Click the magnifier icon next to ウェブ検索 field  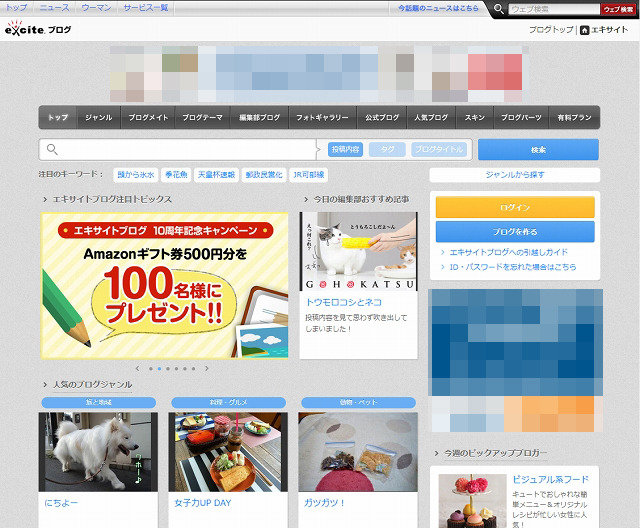tap(498, 9)
